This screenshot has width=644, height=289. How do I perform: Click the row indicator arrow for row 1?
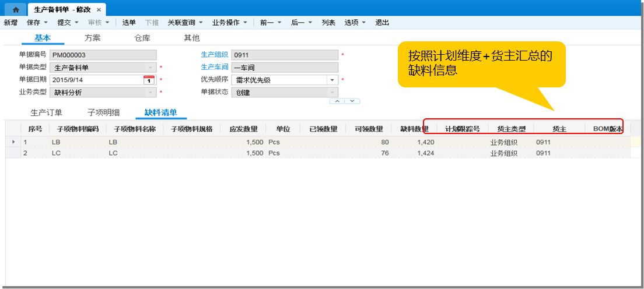(14, 142)
